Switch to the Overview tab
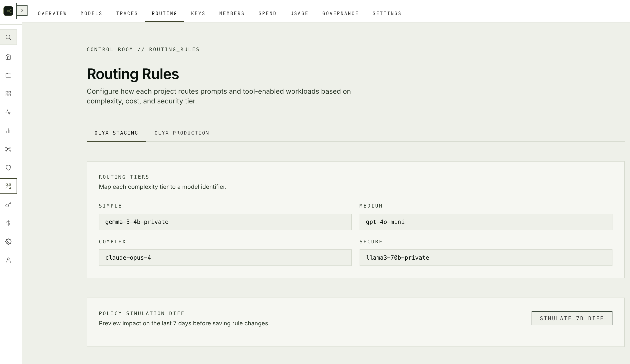This screenshot has height=364, width=630. pyautogui.click(x=52, y=13)
